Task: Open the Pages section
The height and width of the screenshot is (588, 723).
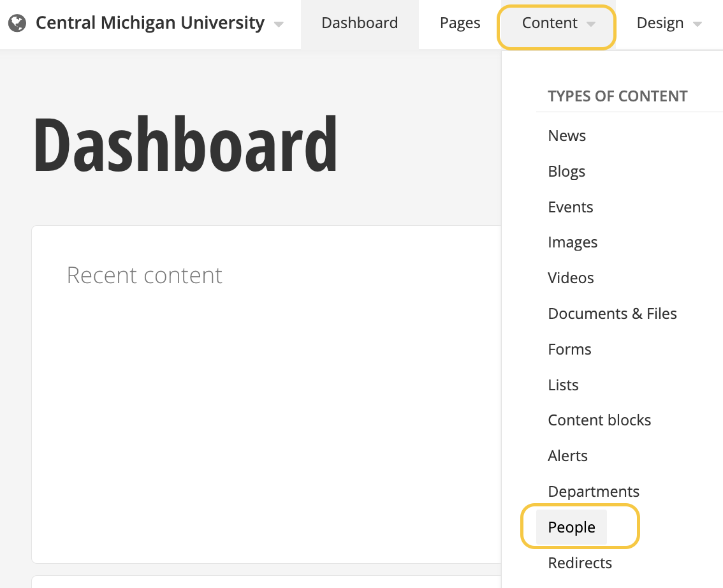Action: point(459,23)
